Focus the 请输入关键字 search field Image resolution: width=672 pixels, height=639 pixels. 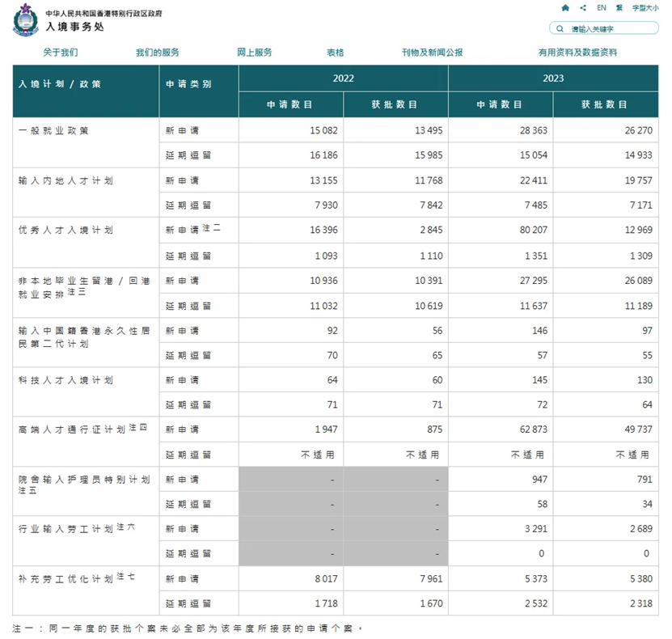(x=604, y=28)
